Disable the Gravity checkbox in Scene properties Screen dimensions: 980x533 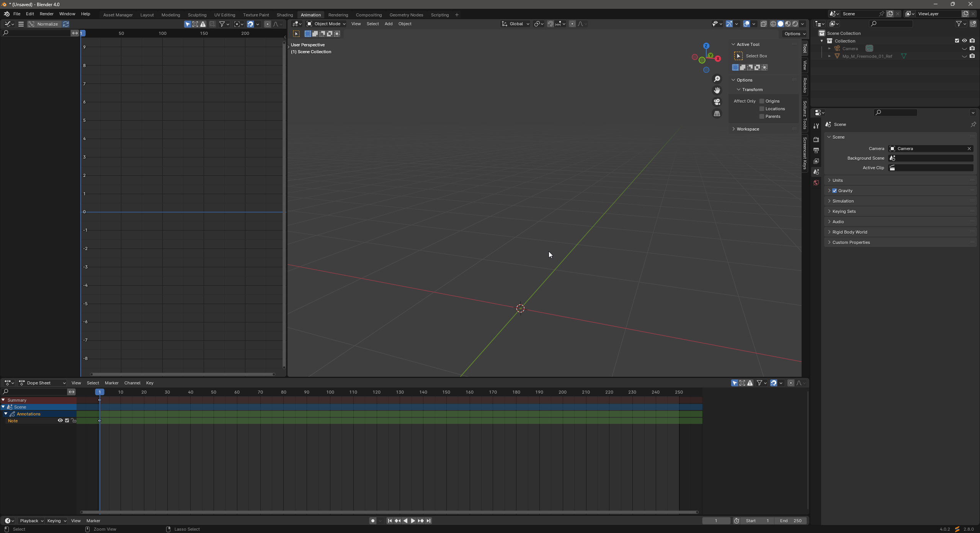(x=835, y=190)
